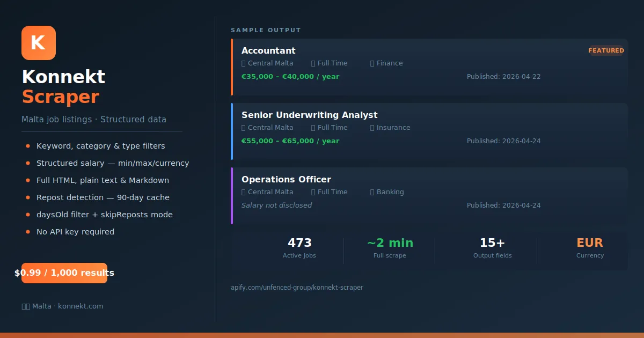Image resolution: width=644 pixels, height=338 pixels.
Task: Click the orange K logo icon
Action: [x=39, y=43]
